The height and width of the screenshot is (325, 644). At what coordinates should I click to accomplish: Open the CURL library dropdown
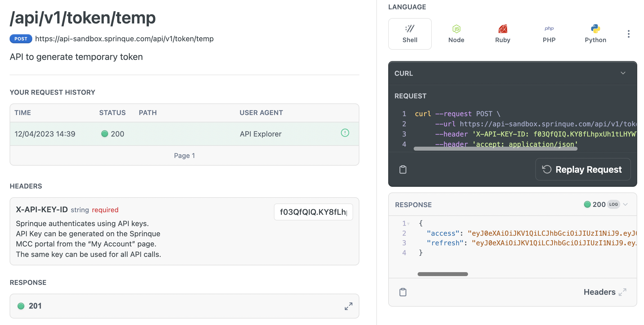623,73
